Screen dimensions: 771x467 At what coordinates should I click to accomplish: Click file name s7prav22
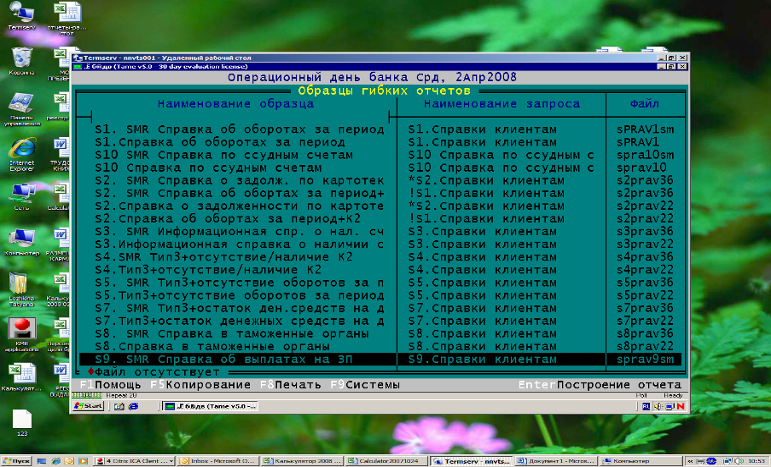pyautogui.click(x=645, y=321)
